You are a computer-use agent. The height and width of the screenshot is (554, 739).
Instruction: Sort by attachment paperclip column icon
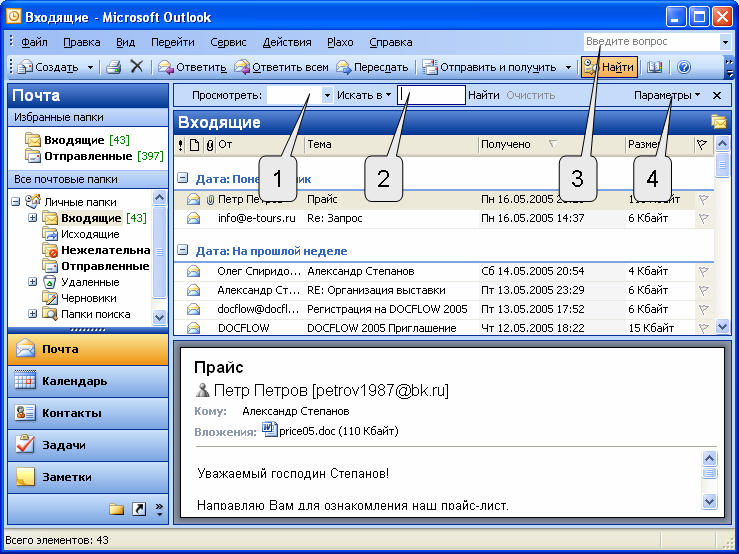click(x=210, y=145)
